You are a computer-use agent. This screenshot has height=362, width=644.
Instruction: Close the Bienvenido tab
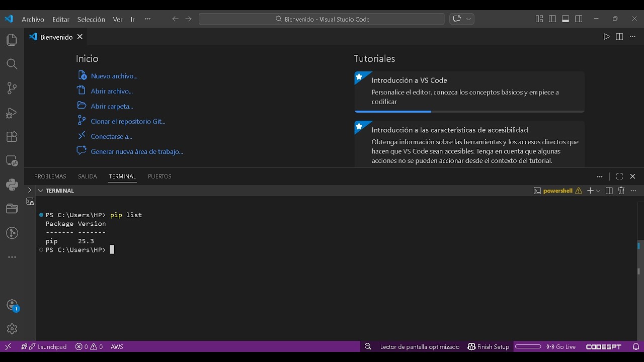(x=79, y=37)
